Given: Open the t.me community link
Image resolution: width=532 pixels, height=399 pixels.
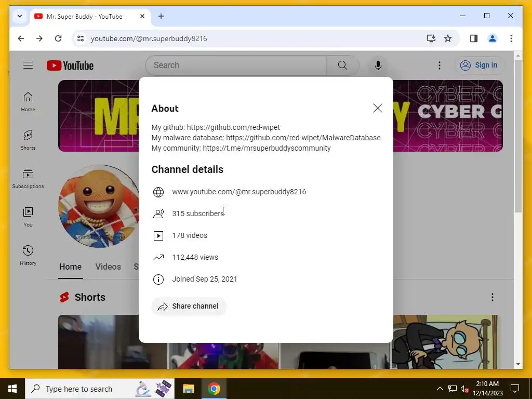Looking at the screenshot, I should (x=267, y=148).
